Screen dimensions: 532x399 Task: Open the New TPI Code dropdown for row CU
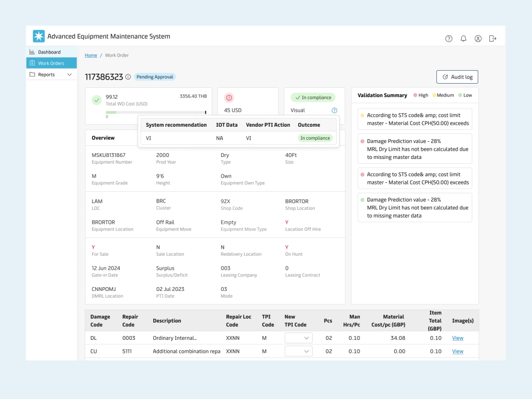(298, 351)
